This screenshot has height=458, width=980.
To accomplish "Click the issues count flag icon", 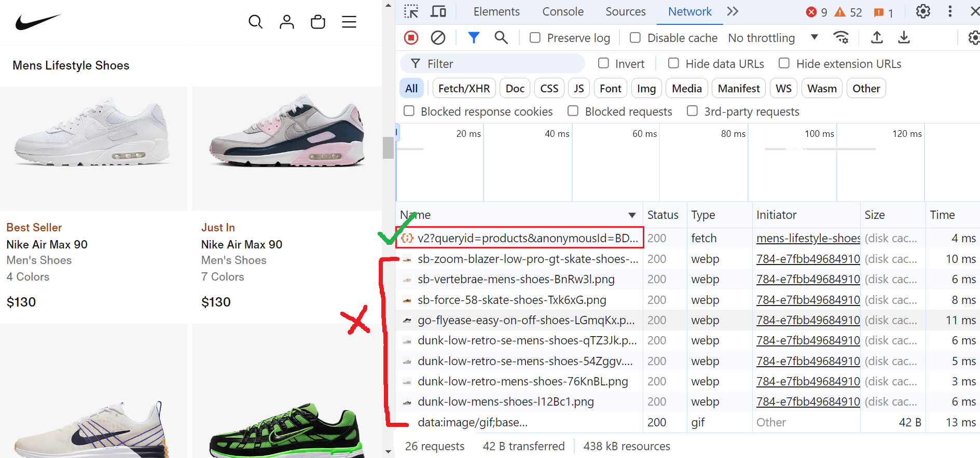I will (x=879, y=12).
